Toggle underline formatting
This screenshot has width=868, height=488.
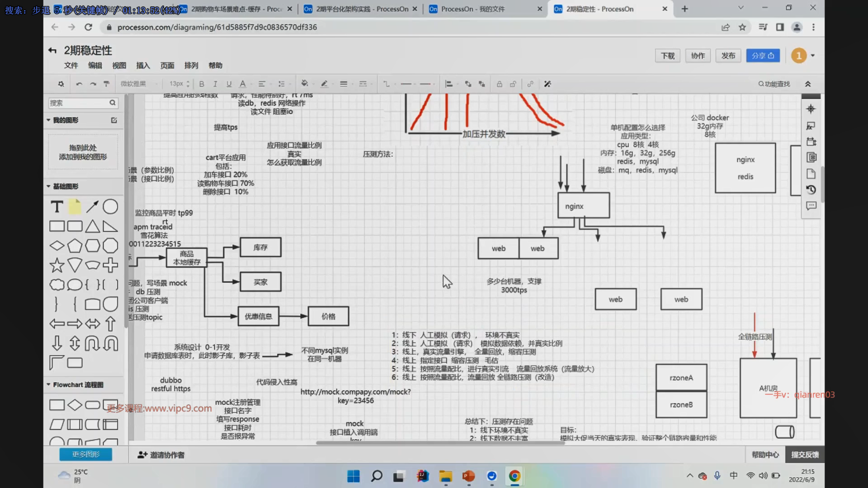(229, 84)
